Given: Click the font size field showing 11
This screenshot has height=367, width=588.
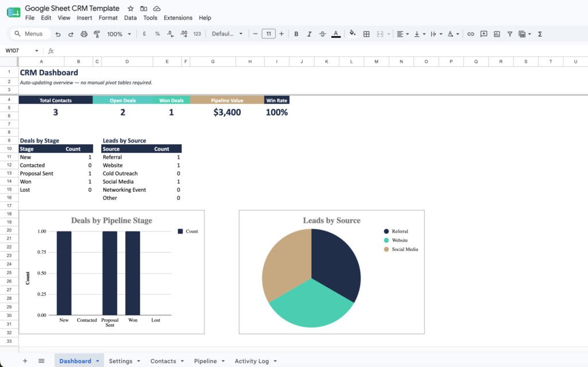Looking at the screenshot, I should point(269,34).
